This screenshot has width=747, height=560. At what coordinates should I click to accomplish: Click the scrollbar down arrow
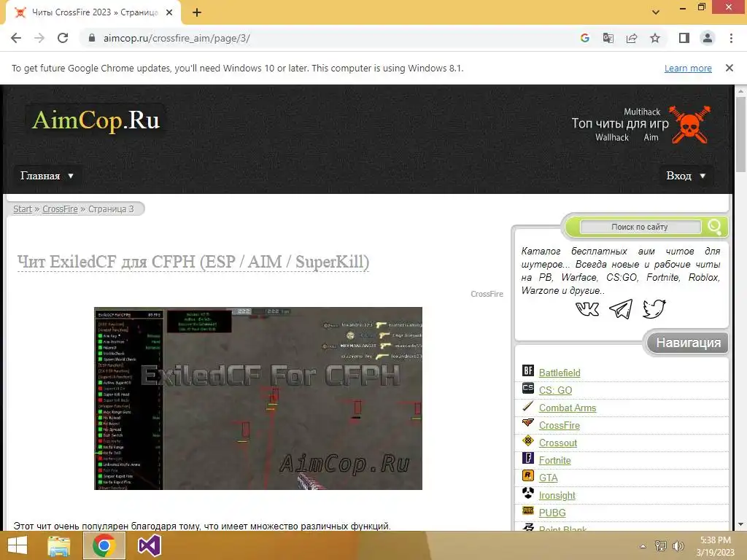click(741, 525)
